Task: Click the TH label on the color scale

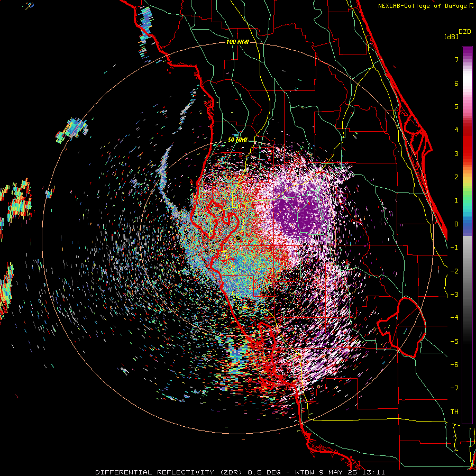Action: 454,412
